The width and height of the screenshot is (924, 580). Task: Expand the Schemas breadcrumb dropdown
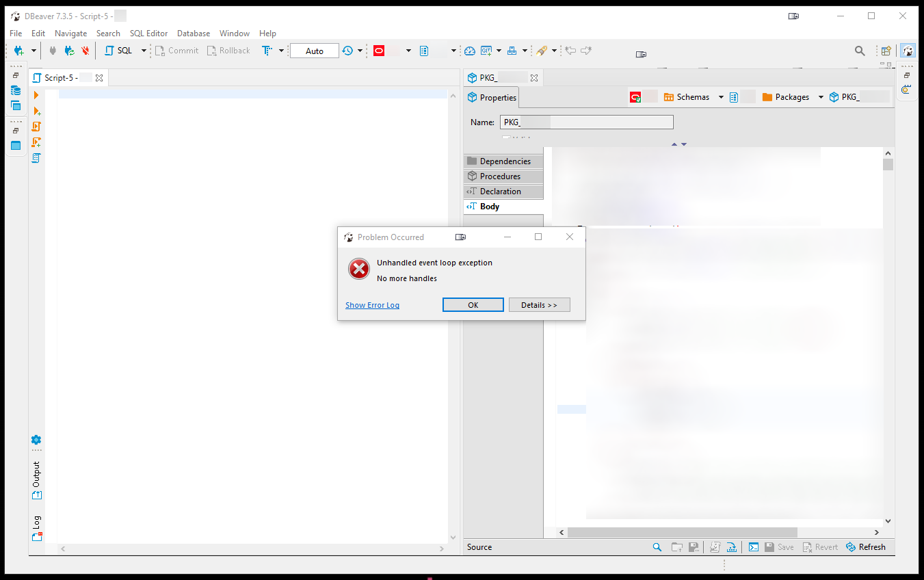722,96
